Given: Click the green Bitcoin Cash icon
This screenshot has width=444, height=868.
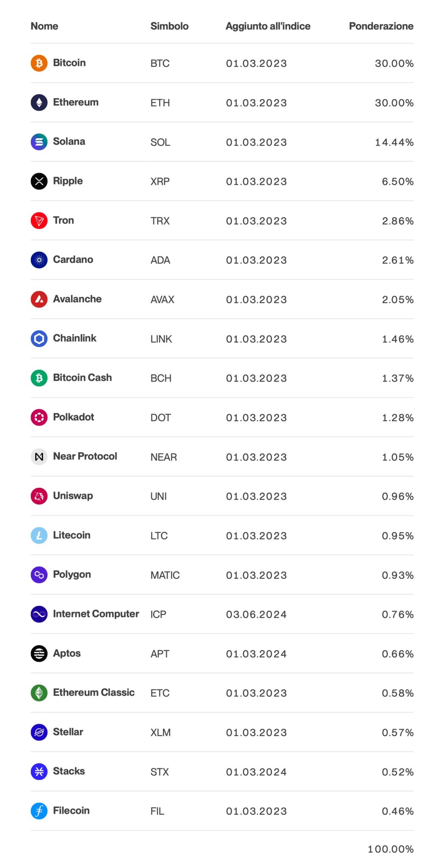Looking at the screenshot, I should (39, 378).
